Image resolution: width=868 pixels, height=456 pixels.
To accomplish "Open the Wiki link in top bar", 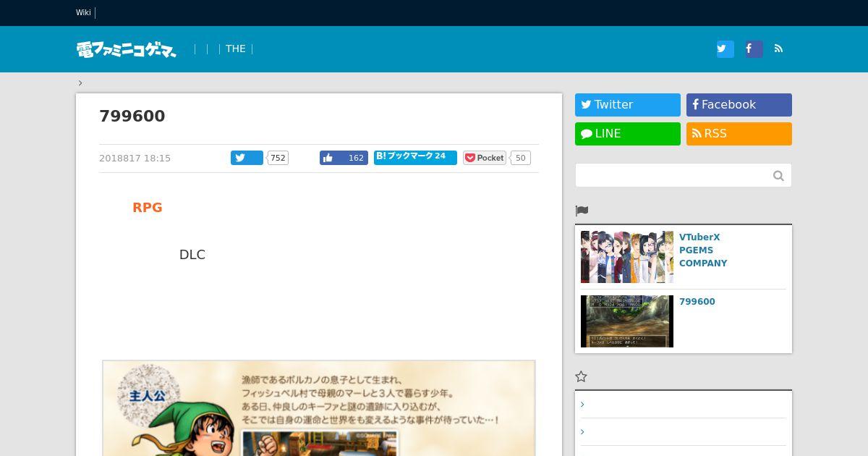I will point(83,12).
